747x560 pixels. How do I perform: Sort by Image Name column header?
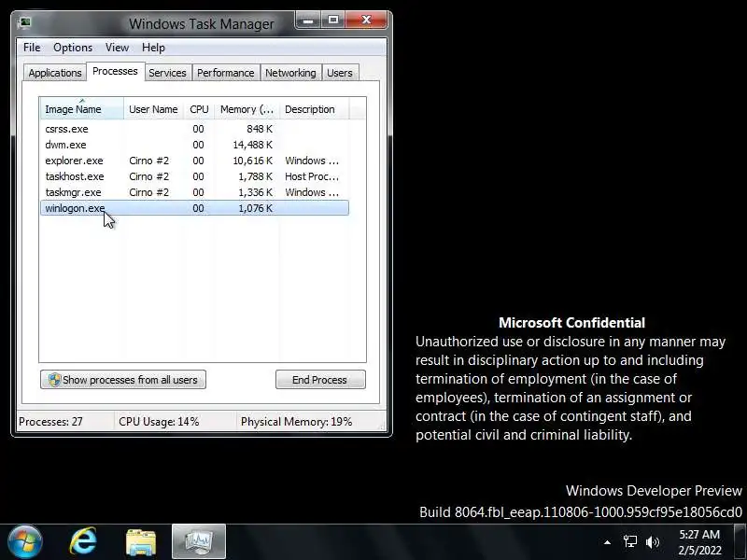(x=82, y=109)
